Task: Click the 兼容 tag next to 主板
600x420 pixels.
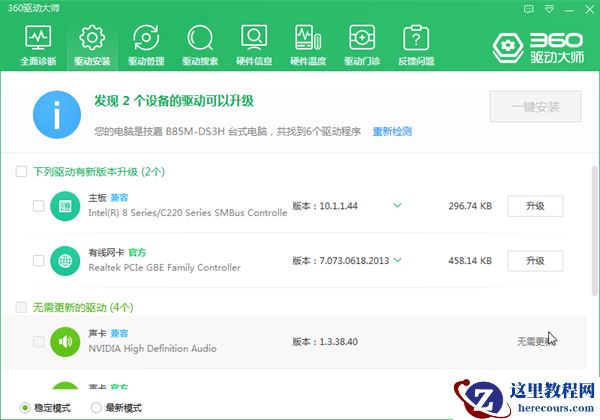Action: (119, 198)
